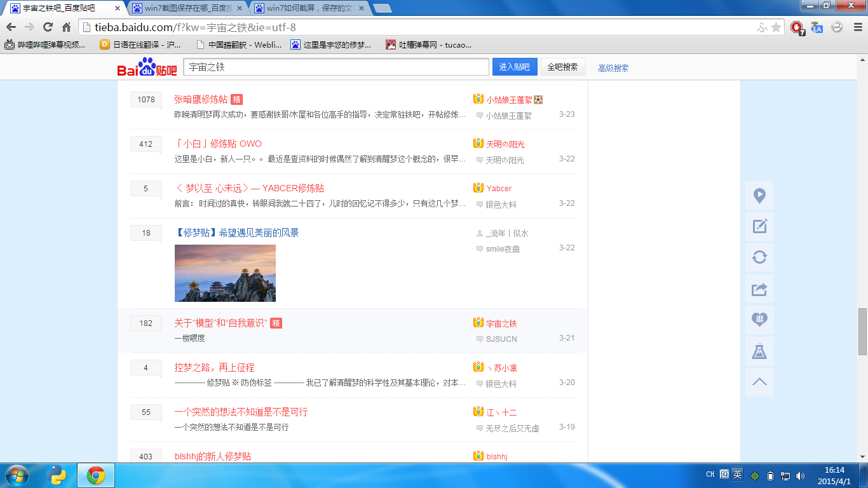Open the Windows Start menu

(x=17, y=475)
